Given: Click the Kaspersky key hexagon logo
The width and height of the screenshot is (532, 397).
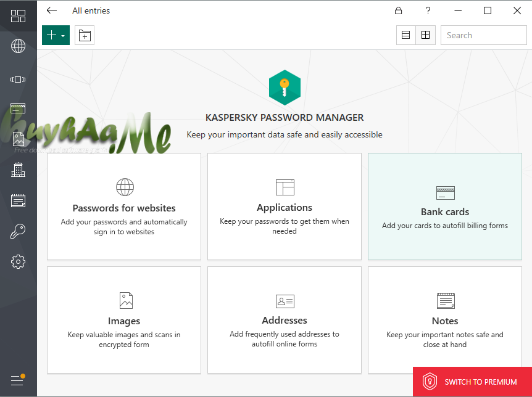Looking at the screenshot, I should (285, 88).
